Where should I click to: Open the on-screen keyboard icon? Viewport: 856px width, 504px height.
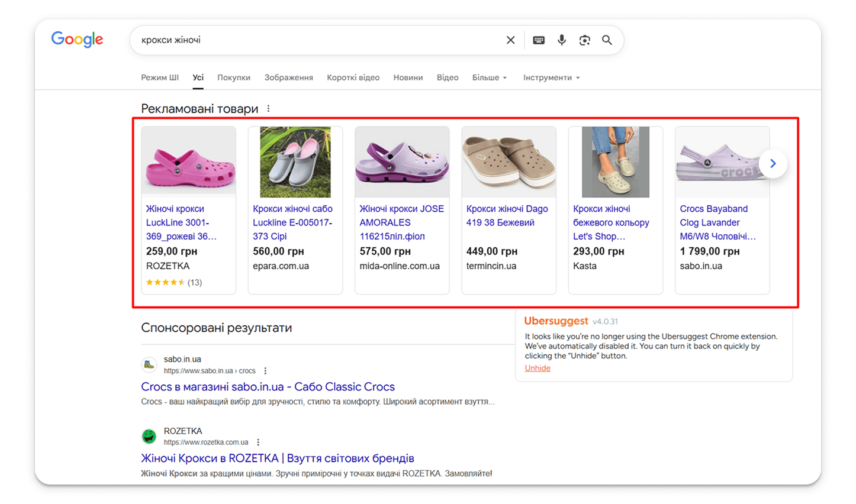[539, 40]
